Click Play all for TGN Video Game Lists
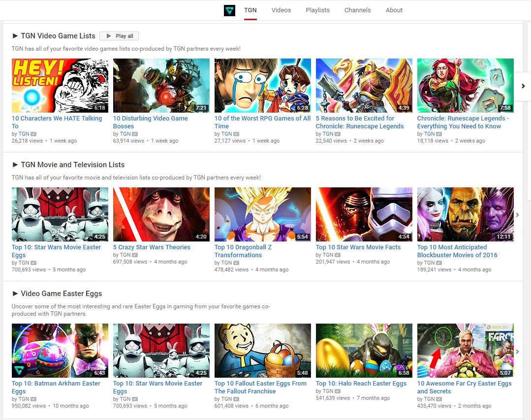 click(x=119, y=36)
